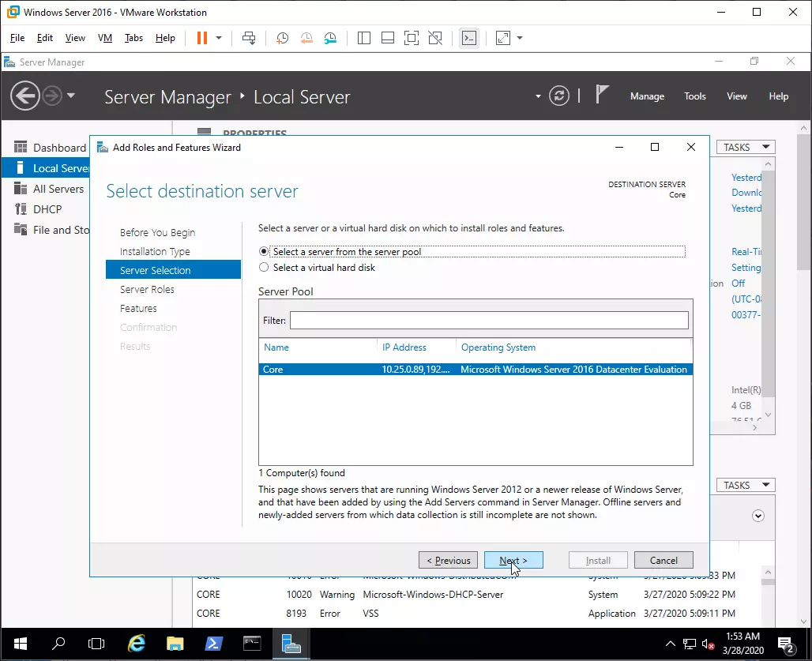The width and height of the screenshot is (812, 661).
Task: Launch Internet Explorer from taskbar
Action: tap(136, 644)
